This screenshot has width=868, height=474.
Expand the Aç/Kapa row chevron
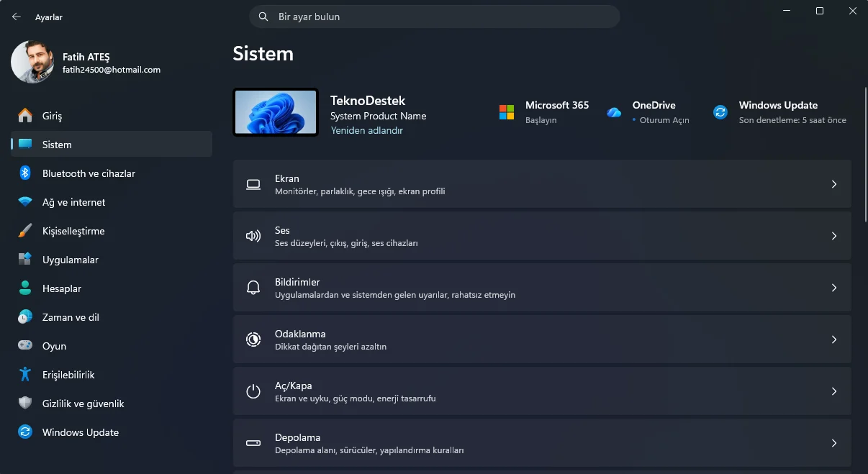coord(834,391)
